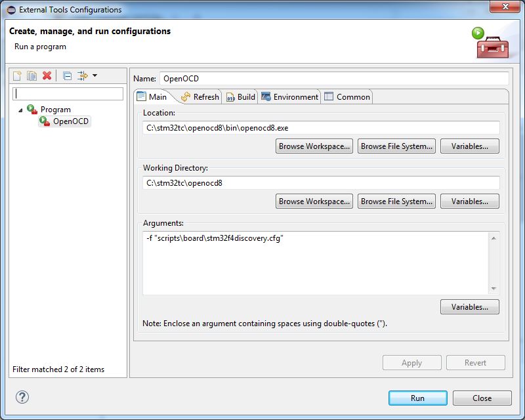Viewport: 525px width, 420px height.
Task: Open filter dropdown arrow in toolbar
Action: pos(94,75)
